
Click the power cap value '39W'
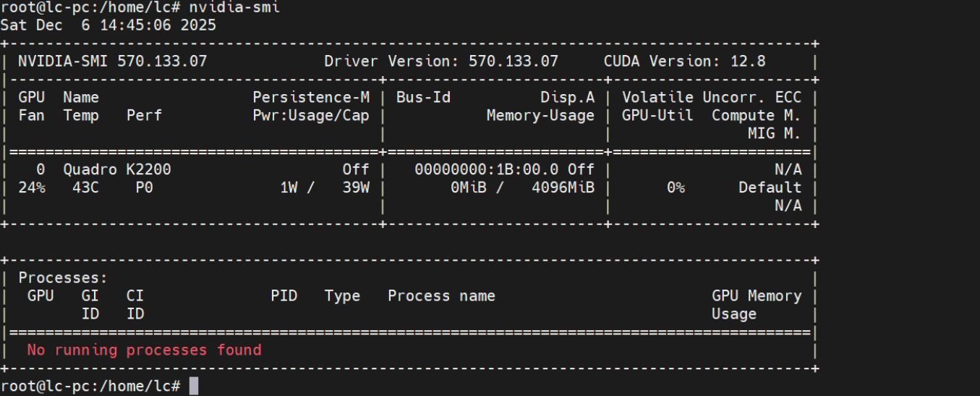pyautogui.click(x=356, y=188)
